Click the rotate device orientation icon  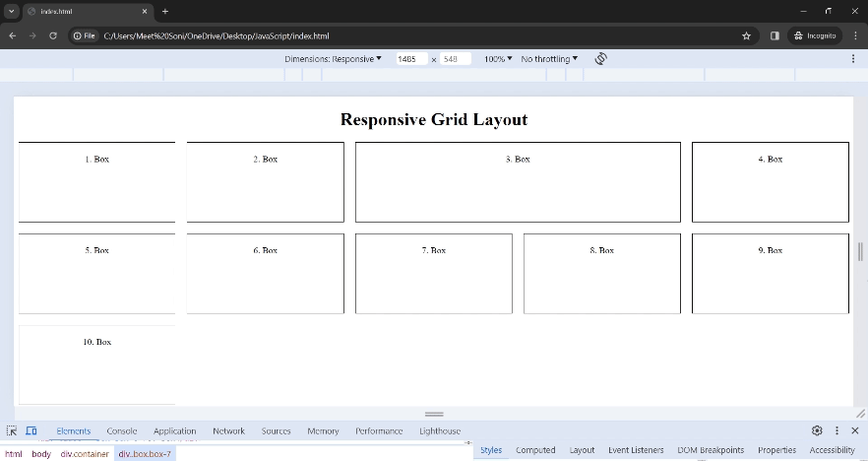click(x=600, y=59)
